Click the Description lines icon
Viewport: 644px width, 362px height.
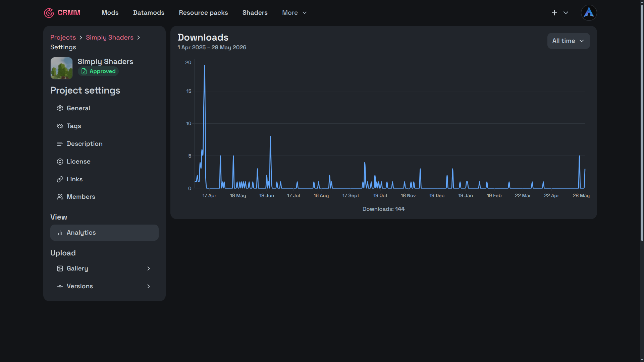point(60,144)
